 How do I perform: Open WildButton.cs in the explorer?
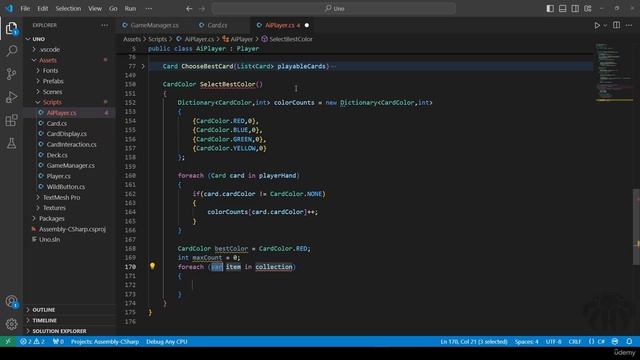tap(65, 187)
